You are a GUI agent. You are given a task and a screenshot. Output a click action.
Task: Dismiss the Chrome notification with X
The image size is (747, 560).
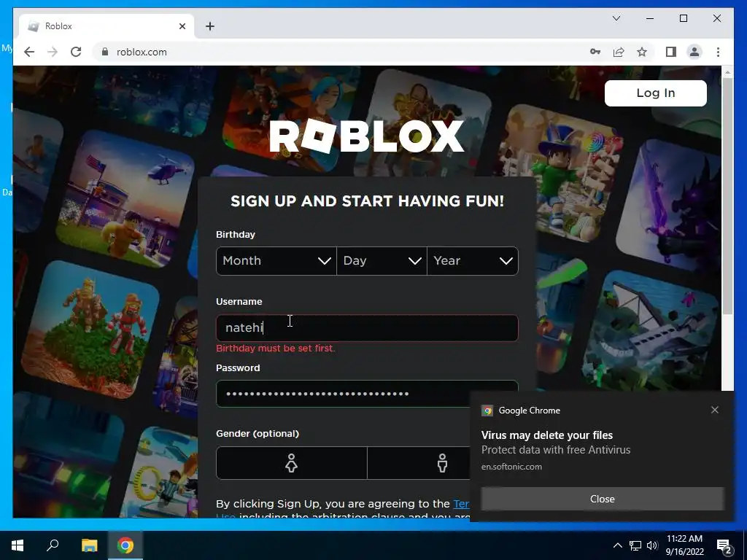click(715, 410)
